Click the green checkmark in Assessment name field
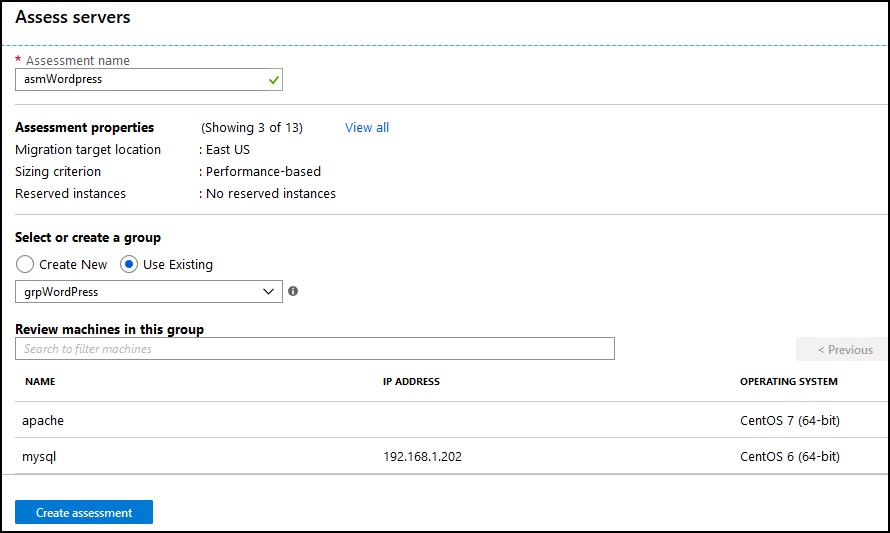The width and height of the screenshot is (890, 533). (x=274, y=80)
